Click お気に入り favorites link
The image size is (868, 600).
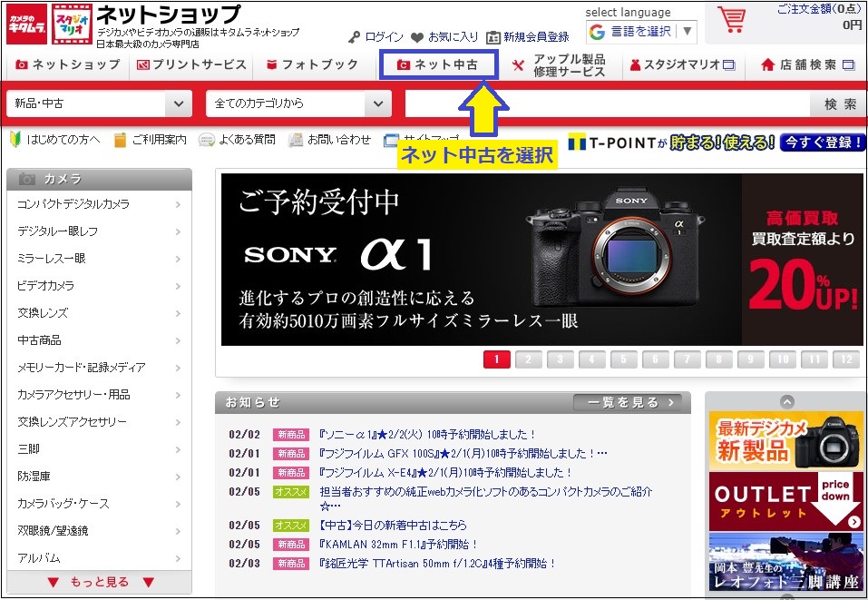[x=453, y=37]
